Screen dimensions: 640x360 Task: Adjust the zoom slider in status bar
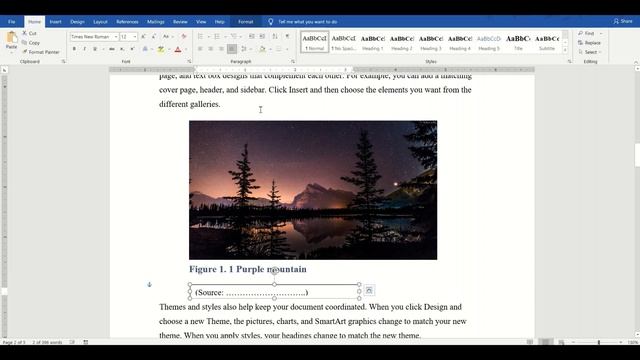click(598, 342)
